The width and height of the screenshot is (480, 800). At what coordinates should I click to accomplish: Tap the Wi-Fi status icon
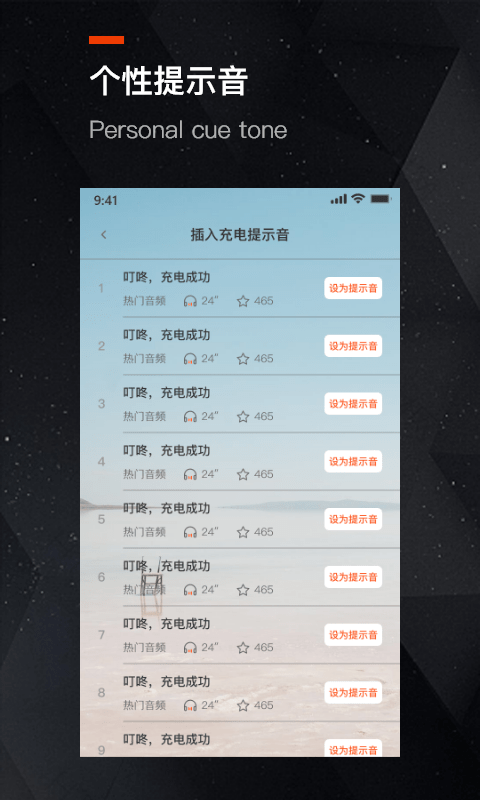click(x=358, y=199)
